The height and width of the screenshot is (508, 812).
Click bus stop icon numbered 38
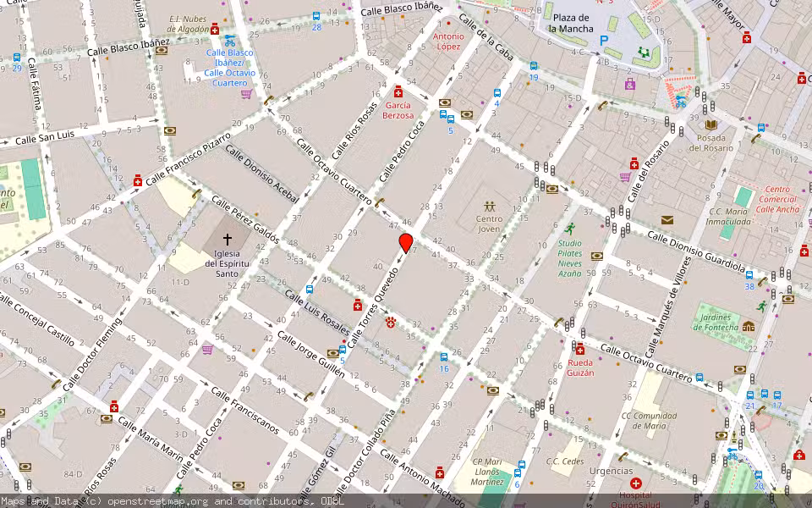click(749, 275)
